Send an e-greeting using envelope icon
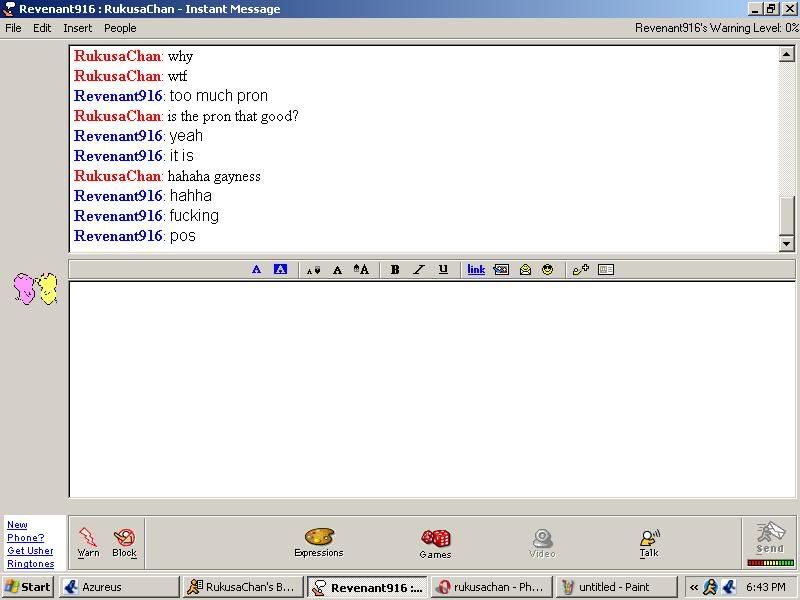 [525, 269]
